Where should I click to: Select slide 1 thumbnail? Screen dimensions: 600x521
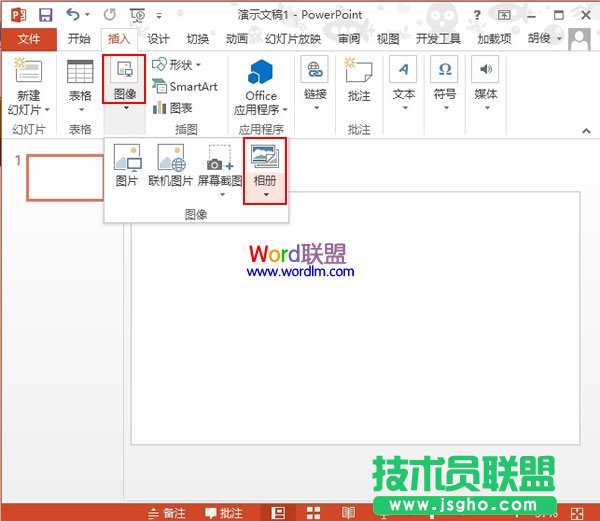coord(65,177)
